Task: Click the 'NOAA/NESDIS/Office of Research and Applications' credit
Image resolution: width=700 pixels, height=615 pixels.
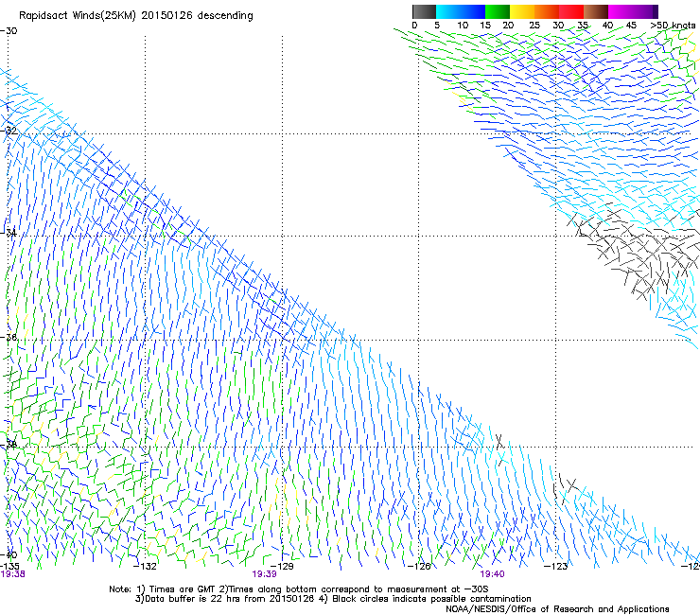Action: [557, 609]
